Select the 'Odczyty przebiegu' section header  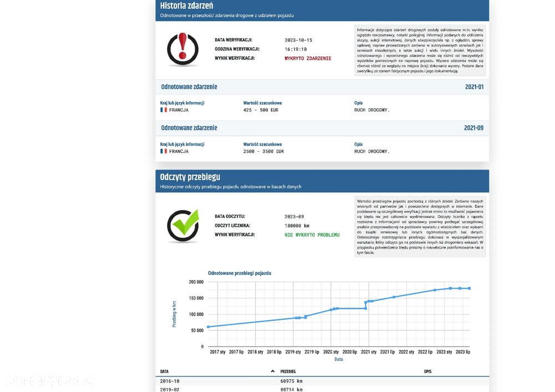pyautogui.click(x=322, y=181)
